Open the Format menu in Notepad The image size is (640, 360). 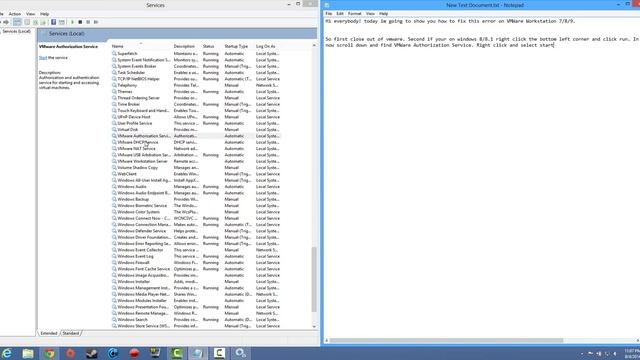point(354,13)
